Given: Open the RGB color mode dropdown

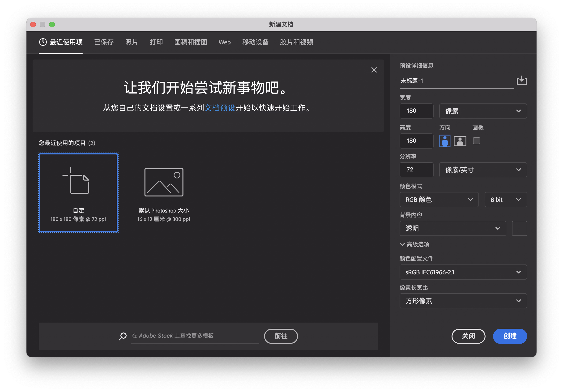Looking at the screenshot, I should coord(439,200).
